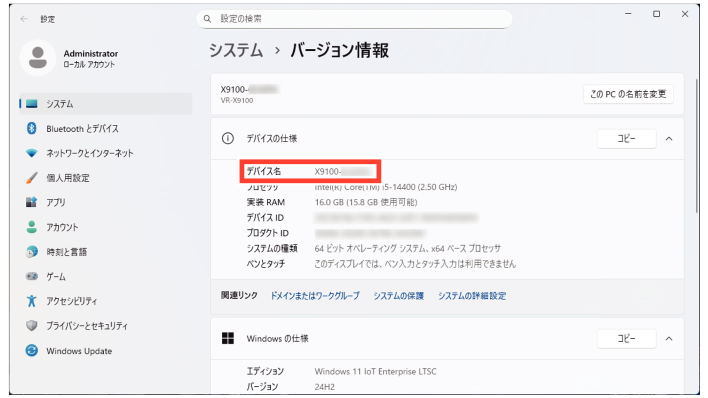Copy device specifications with コピー button
The width and height of the screenshot is (708, 398).
coord(626,138)
